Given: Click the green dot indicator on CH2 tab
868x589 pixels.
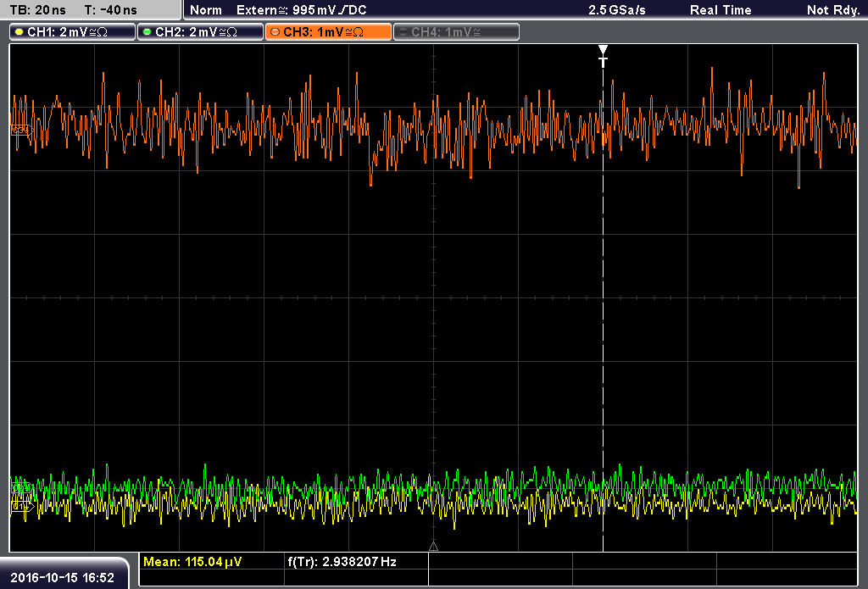Looking at the screenshot, I should click(147, 32).
